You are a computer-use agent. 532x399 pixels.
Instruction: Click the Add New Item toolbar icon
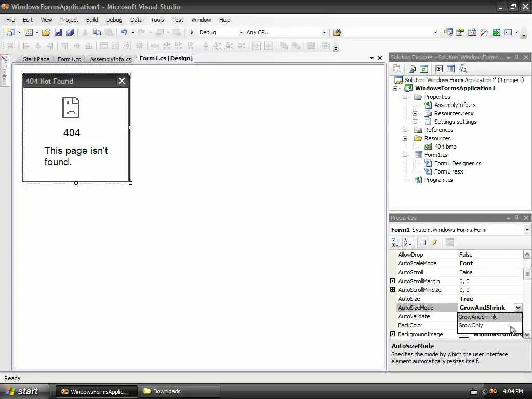click(29, 32)
